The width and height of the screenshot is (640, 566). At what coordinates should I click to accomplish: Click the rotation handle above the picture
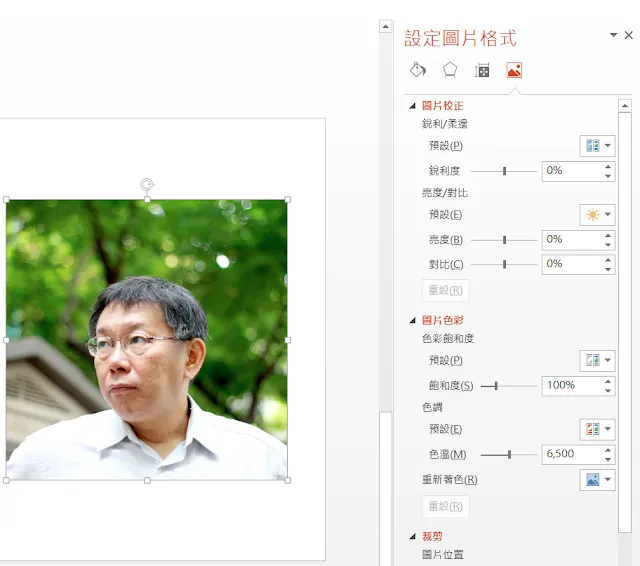click(147, 184)
